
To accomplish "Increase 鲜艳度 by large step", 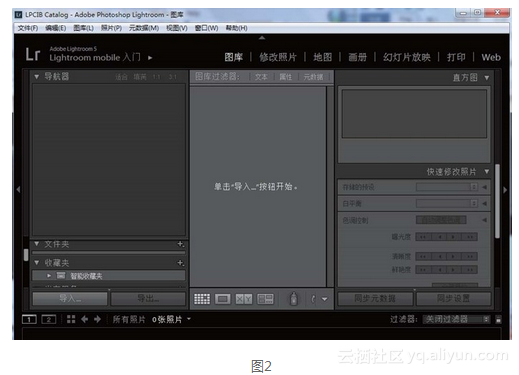I will [x=470, y=270].
